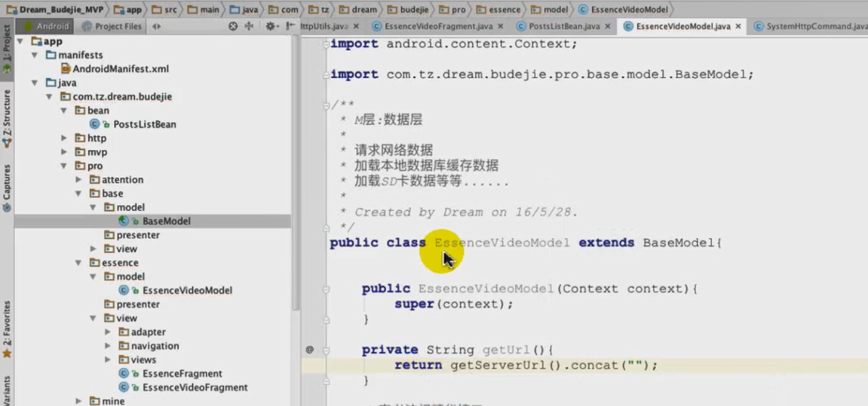Switch to the HttpUtils.java tab
Viewport: 868px width, 406px height.
[330, 26]
